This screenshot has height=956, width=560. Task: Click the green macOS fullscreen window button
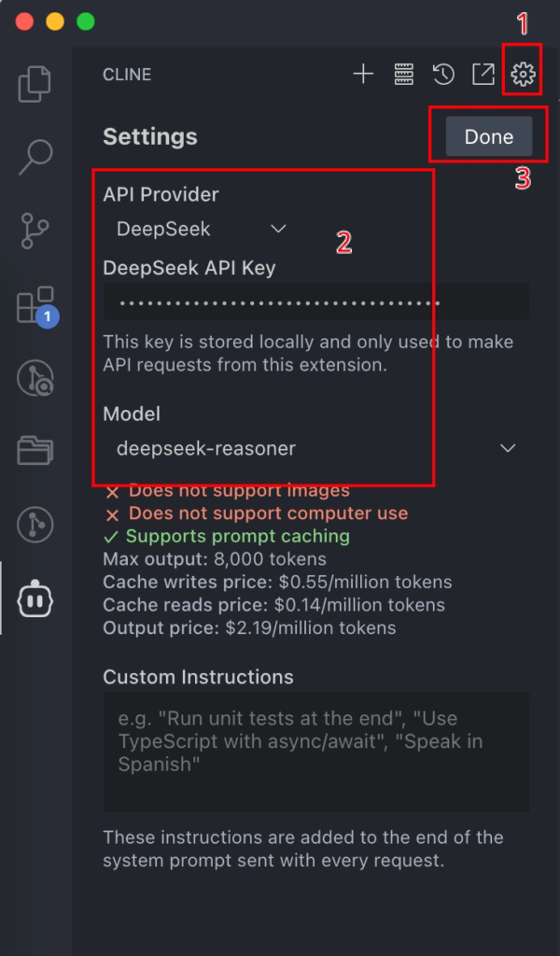(85, 22)
